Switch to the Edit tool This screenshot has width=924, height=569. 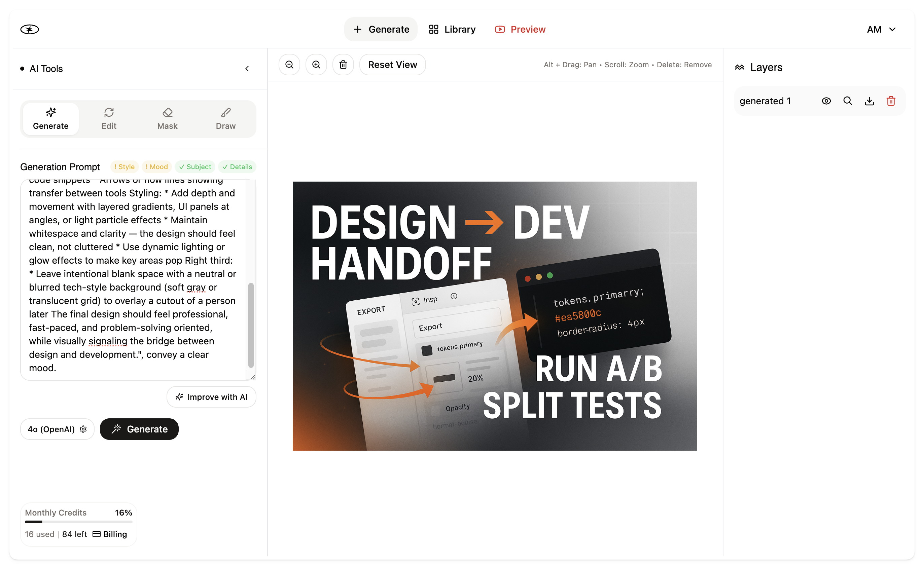[108, 118]
